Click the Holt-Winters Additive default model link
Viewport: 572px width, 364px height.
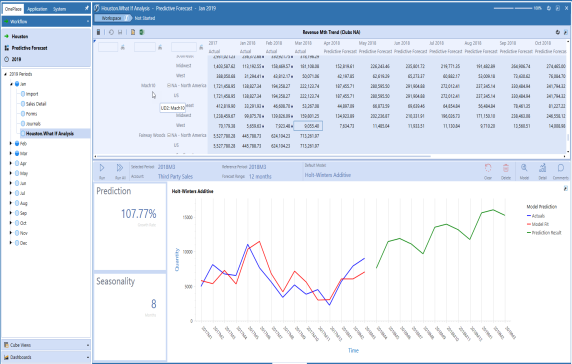(328, 175)
